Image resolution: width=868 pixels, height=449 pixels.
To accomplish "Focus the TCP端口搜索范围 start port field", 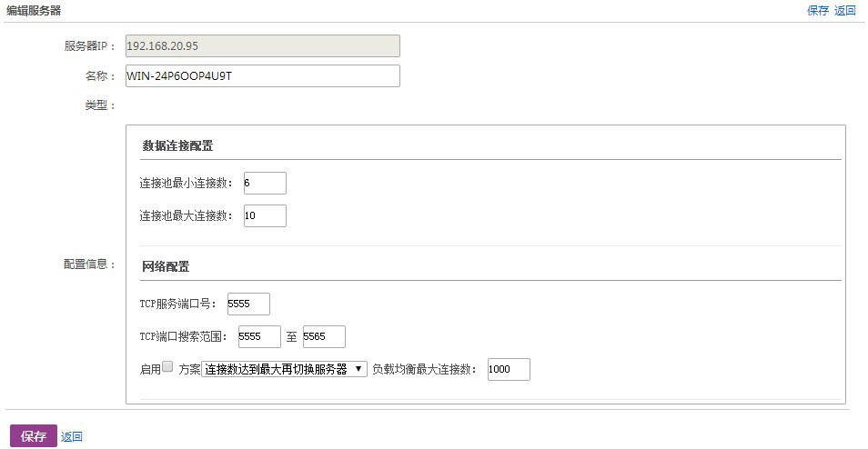I will (x=258, y=337).
